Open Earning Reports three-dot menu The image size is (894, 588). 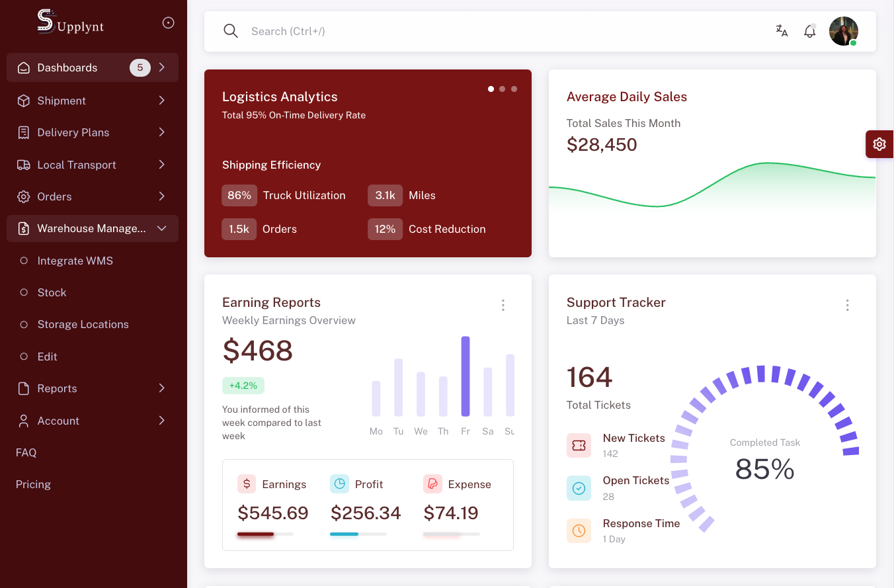(x=503, y=305)
